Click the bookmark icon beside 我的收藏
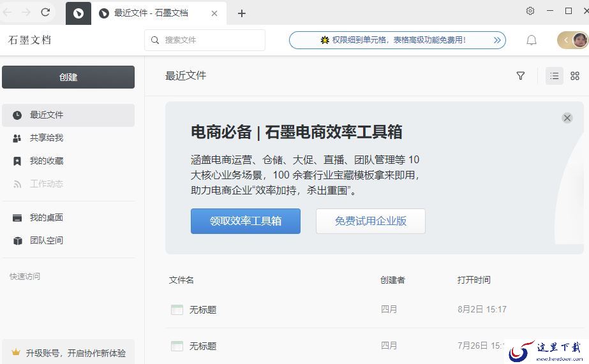 (17, 161)
